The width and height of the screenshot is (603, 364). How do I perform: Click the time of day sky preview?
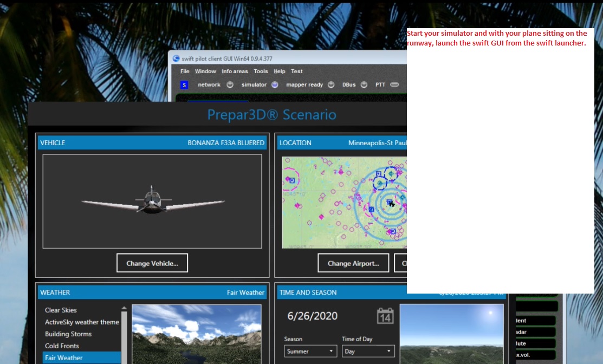(452, 334)
